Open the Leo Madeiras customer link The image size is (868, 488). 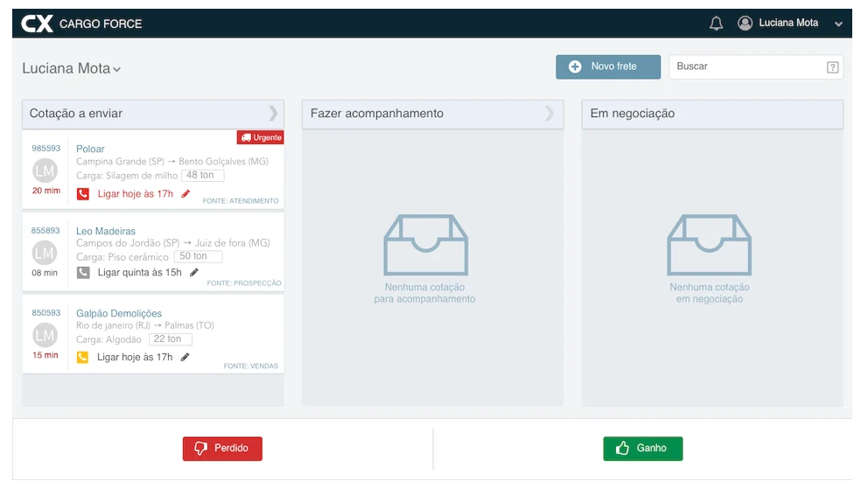(106, 231)
